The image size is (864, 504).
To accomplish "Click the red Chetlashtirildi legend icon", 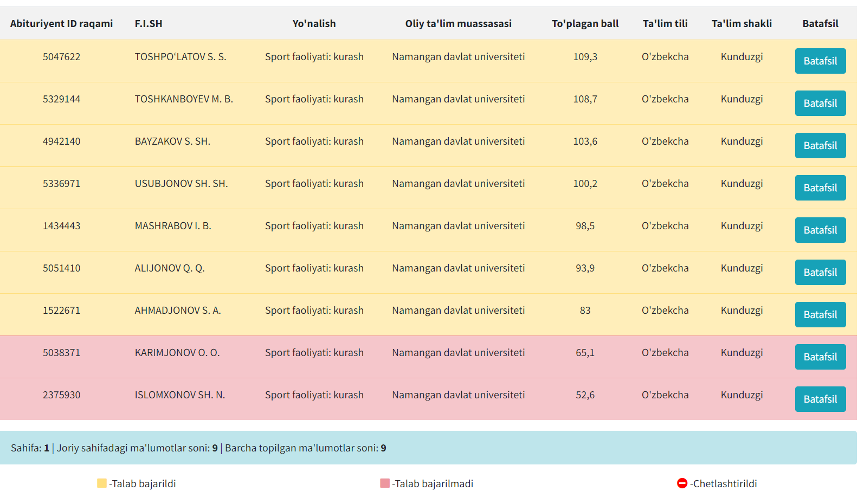I will click(682, 483).
